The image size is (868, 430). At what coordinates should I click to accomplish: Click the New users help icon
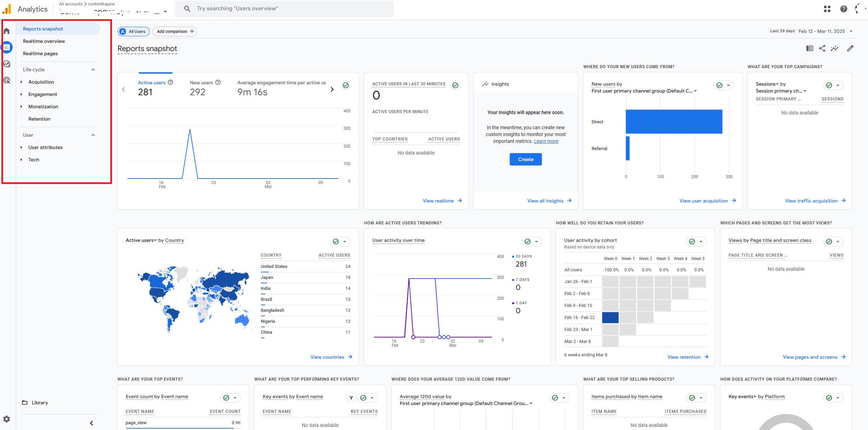pyautogui.click(x=218, y=83)
